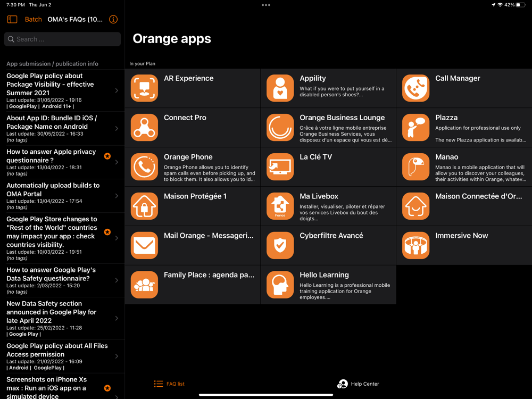Open Screenshots on iPhone Xs max FAQ

(46, 388)
